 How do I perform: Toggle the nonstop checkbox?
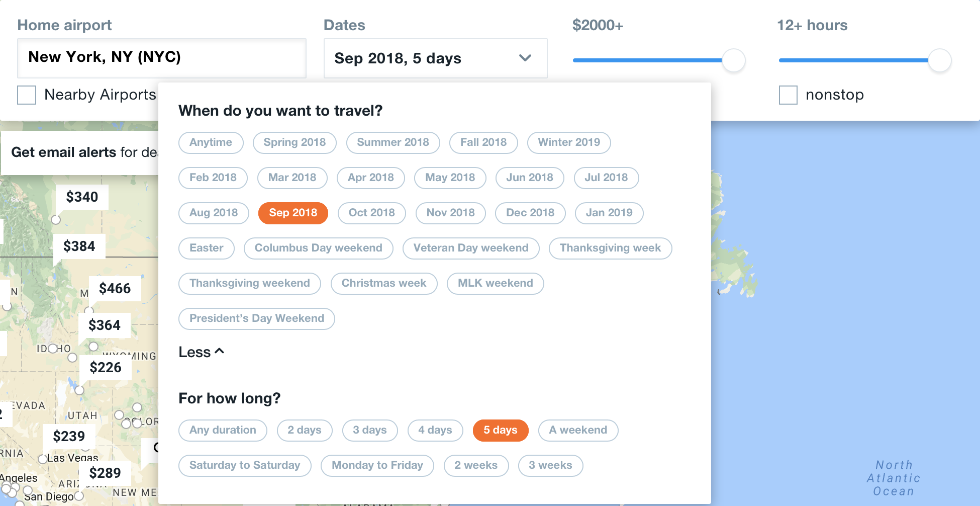[x=788, y=95]
